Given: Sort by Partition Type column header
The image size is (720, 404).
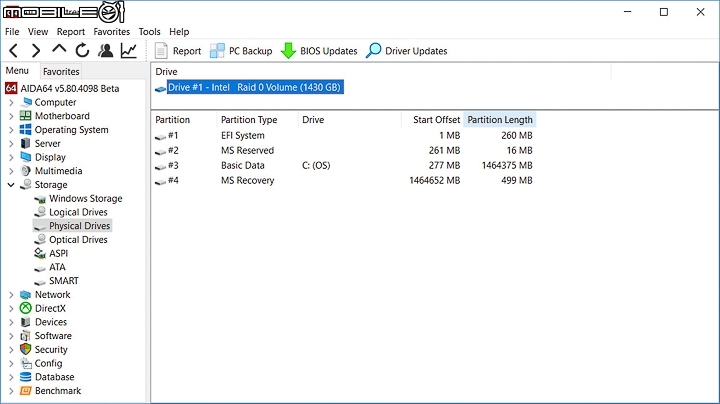Looking at the screenshot, I should point(258,120).
